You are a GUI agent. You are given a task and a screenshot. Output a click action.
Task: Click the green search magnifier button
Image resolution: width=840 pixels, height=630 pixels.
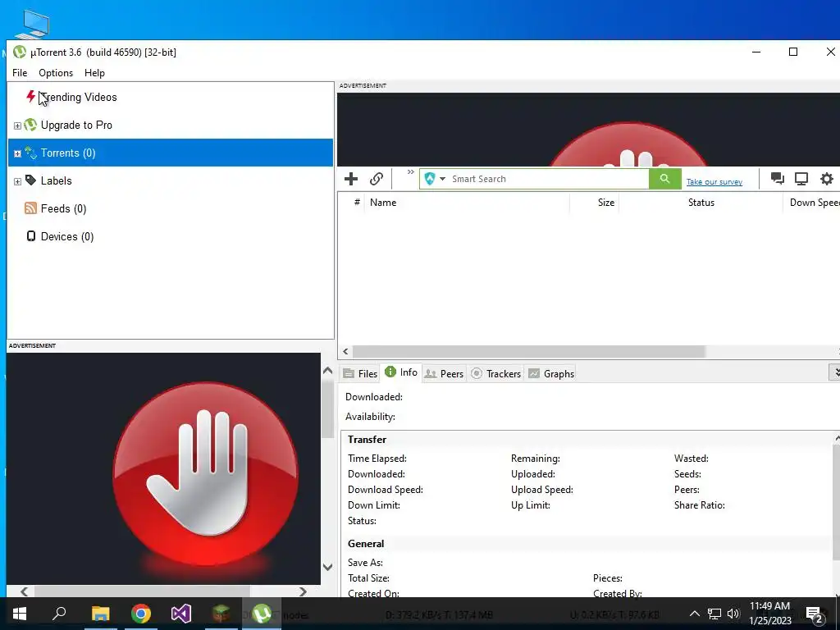664,179
